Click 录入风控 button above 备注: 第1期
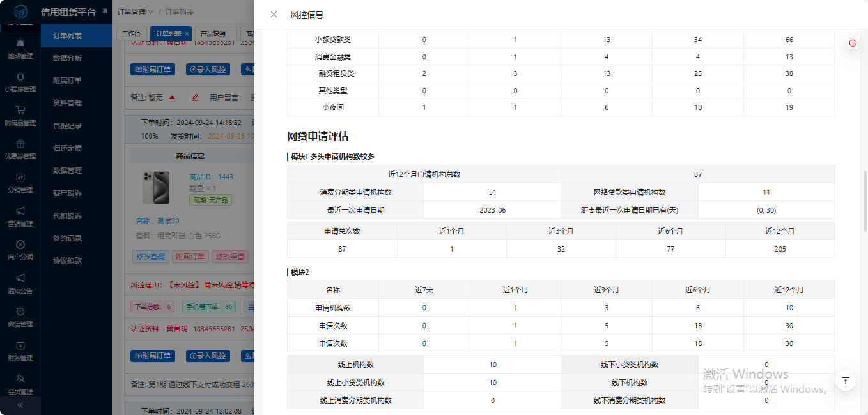868x415 pixels. (x=208, y=356)
